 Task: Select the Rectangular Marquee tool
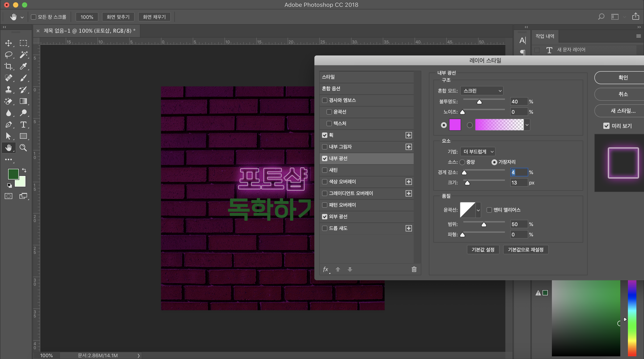pos(23,43)
